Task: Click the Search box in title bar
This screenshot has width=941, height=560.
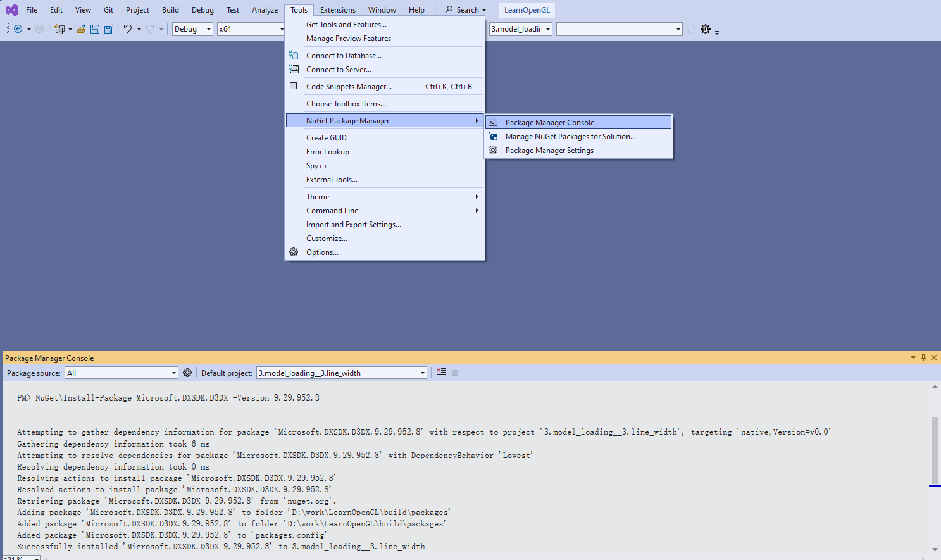Action: tap(466, 9)
